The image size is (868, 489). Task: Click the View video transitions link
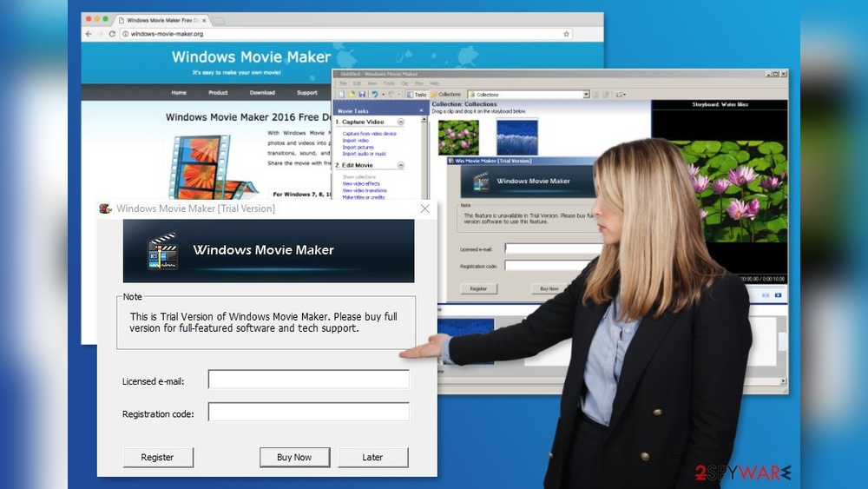(365, 190)
